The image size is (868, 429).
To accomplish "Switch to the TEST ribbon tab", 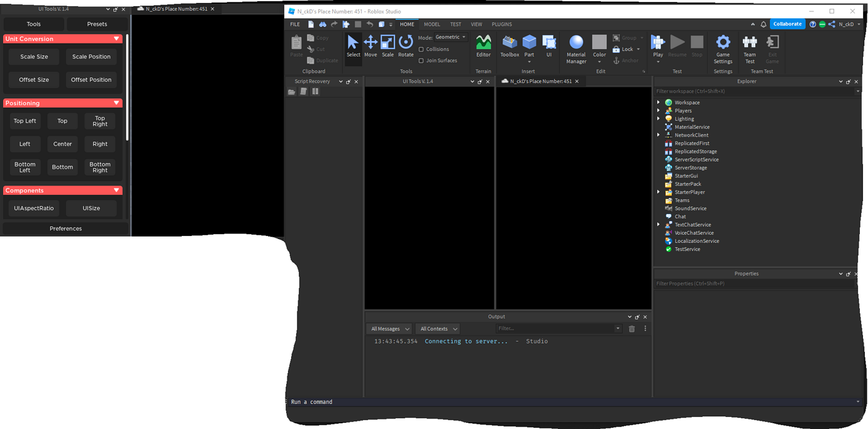I will tap(456, 24).
